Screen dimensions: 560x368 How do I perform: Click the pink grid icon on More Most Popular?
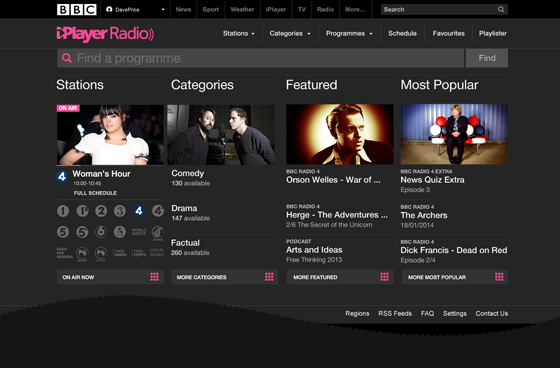(499, 277)
